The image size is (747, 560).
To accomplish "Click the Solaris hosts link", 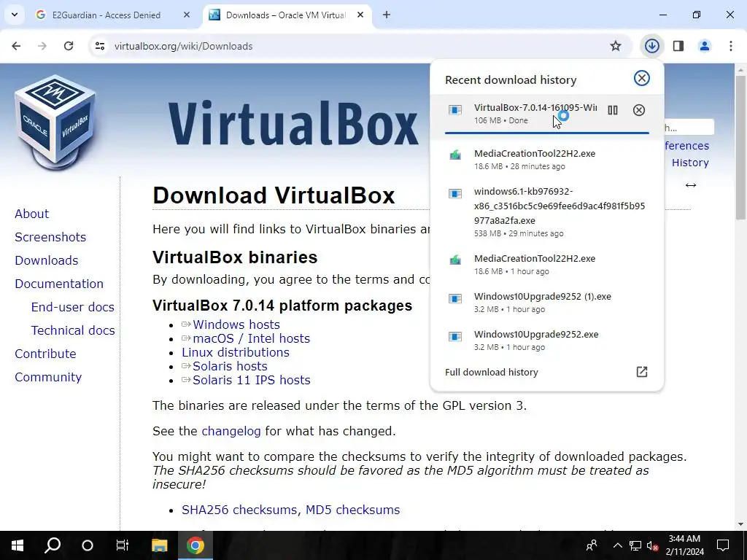I will click(230, 366).
